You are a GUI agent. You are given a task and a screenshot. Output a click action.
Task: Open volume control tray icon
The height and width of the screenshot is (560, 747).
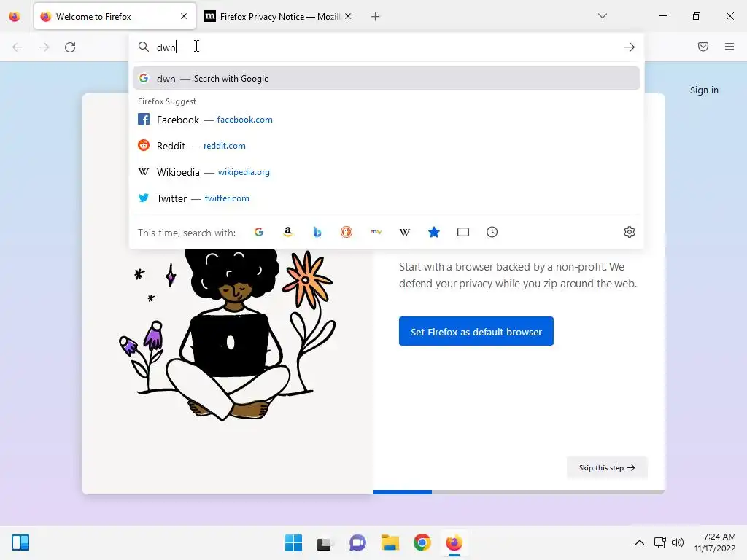(x=678, y=542)
